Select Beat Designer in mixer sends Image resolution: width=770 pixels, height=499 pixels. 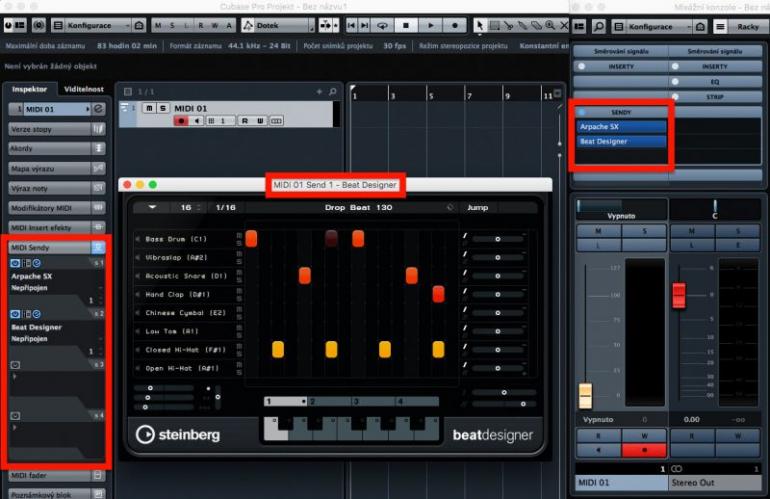click(x=621, y=141)
